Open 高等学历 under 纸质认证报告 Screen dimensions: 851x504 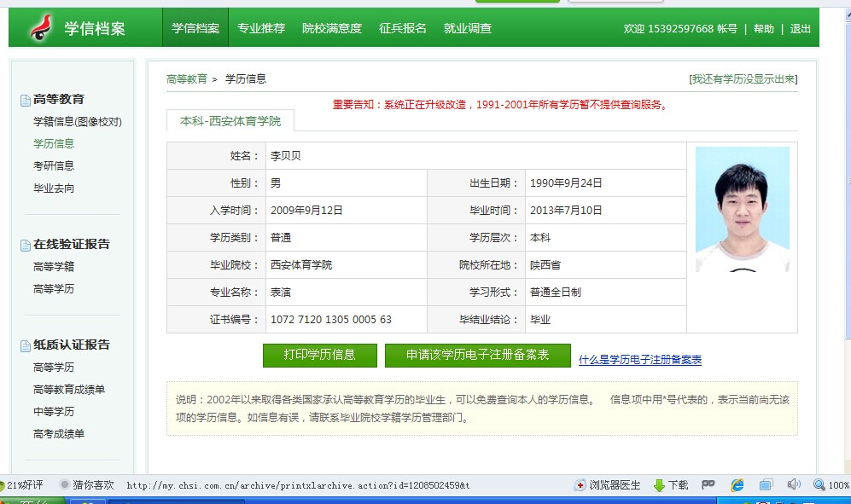(54, 368)
